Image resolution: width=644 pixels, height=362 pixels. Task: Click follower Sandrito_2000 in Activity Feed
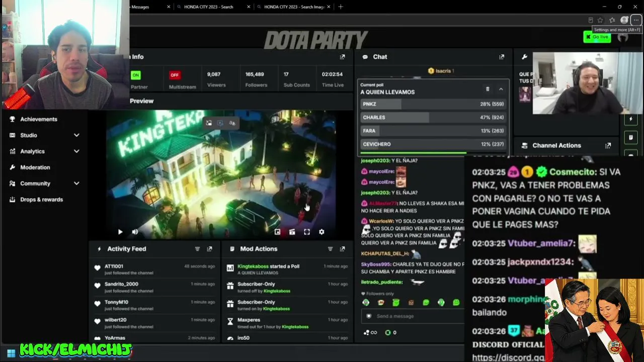[121, 284]
